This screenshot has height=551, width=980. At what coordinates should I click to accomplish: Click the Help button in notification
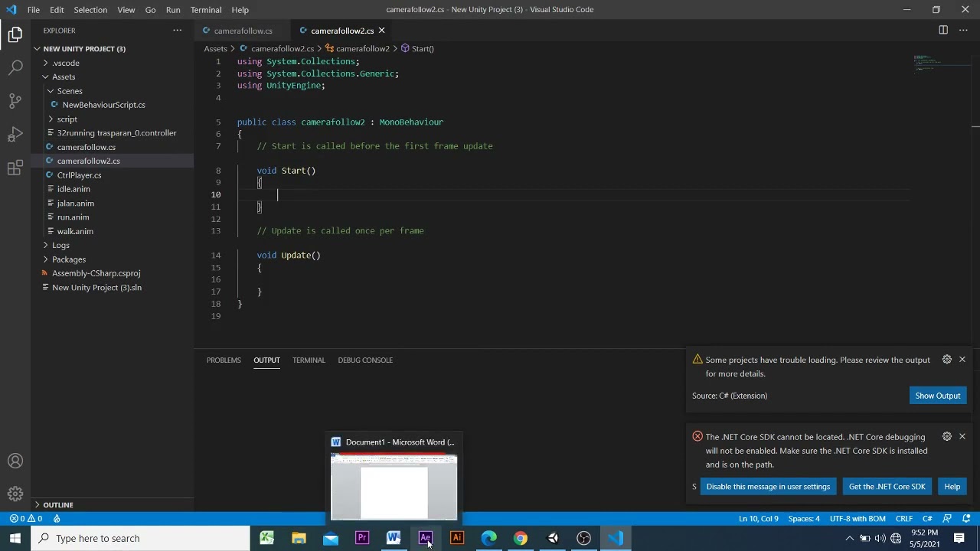coord(952,487)
